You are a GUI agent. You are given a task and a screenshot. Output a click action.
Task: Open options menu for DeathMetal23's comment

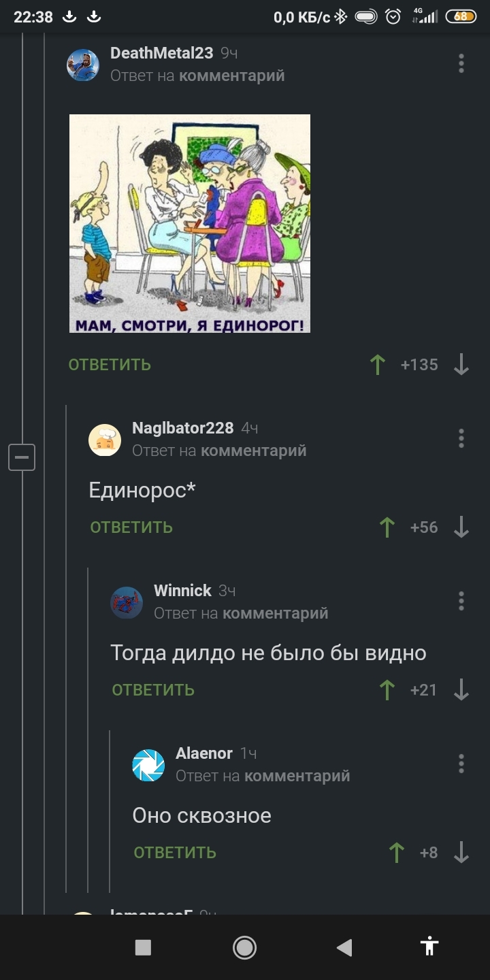[461, 63]
